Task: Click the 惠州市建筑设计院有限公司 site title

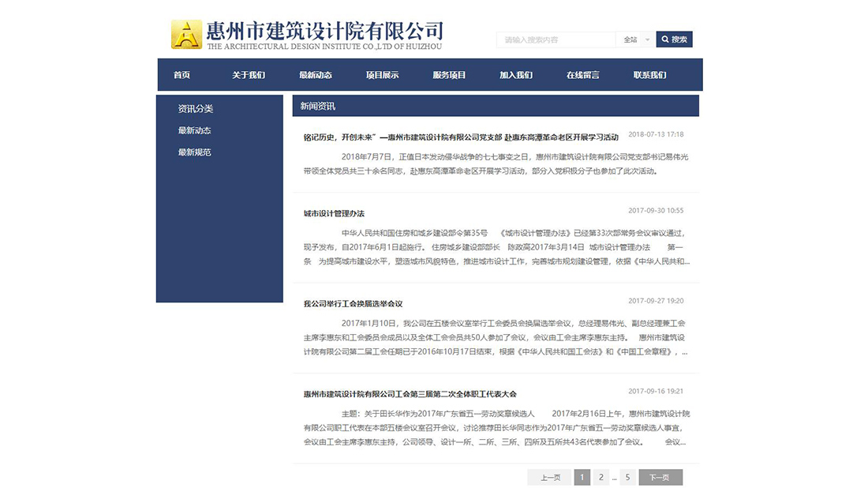Action: click(x=325, y=31)
